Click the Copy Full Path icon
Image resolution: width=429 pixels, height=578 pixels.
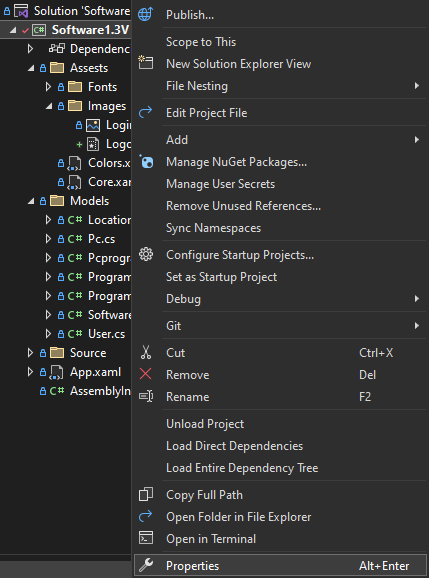click(x=146, y=494)
